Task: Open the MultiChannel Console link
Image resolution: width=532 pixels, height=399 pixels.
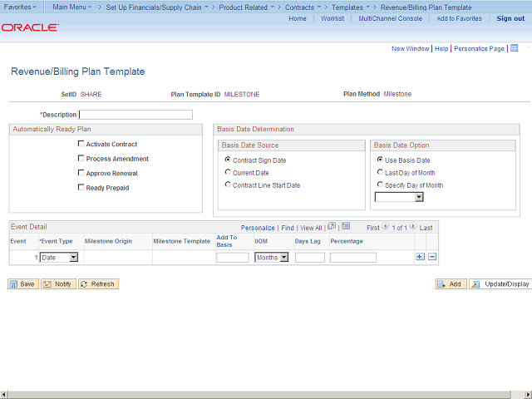Action: (x=391, y=18)
